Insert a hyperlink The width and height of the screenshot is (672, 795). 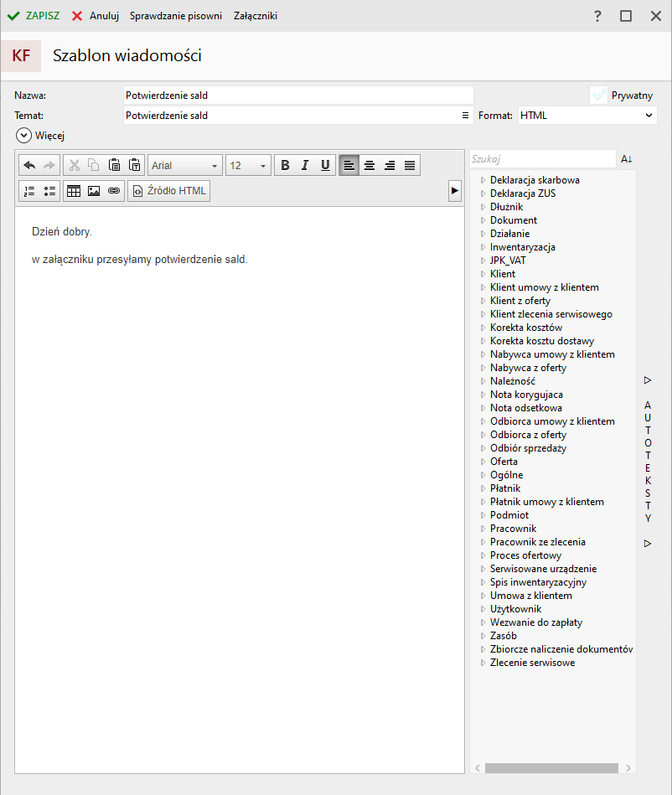click(114, 191)
